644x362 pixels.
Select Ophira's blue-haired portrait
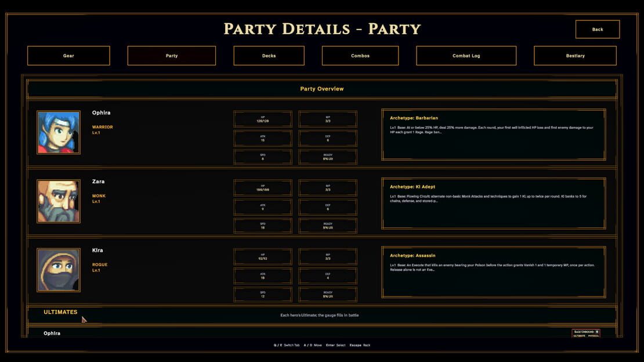pyautogui.click(x=59, y=132)
